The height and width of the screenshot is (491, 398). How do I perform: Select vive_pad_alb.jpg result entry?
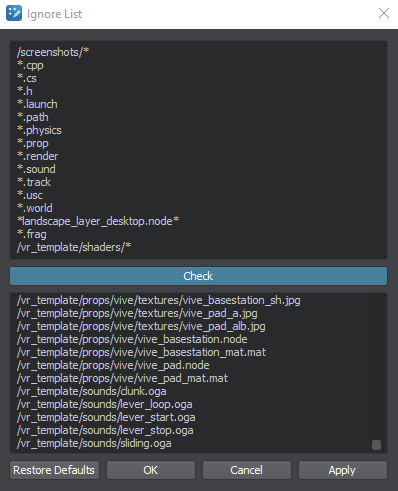(141, 326)
